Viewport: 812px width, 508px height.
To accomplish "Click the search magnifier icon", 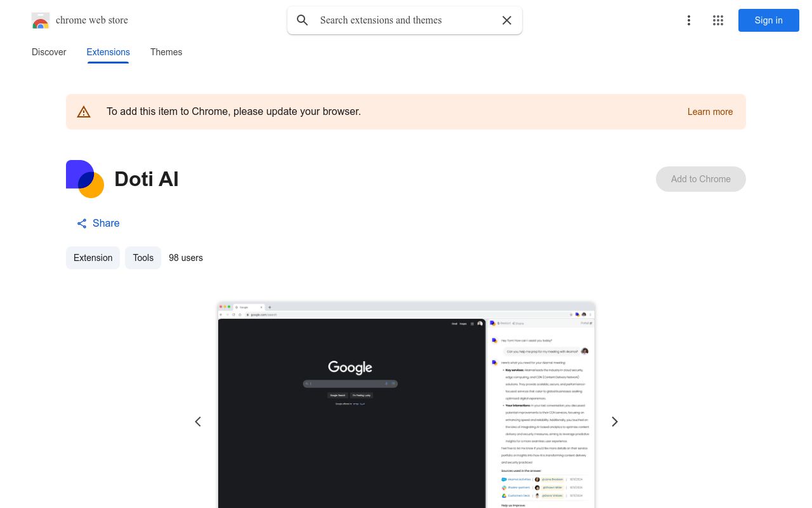I will pos(303,20).
